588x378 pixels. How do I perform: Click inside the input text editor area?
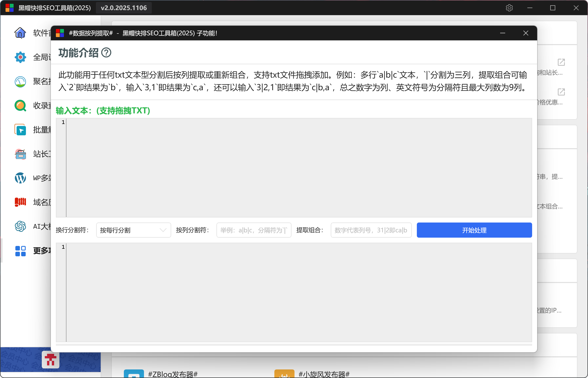pyautogui.click(x=299, y=168)
